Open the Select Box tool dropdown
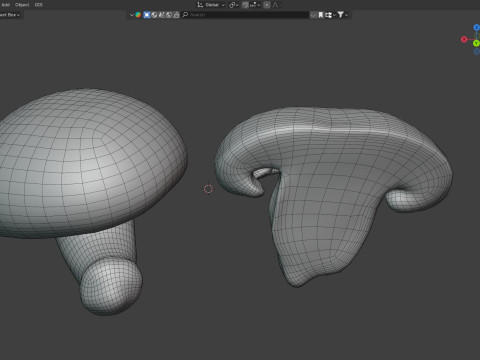 [11, 15]
